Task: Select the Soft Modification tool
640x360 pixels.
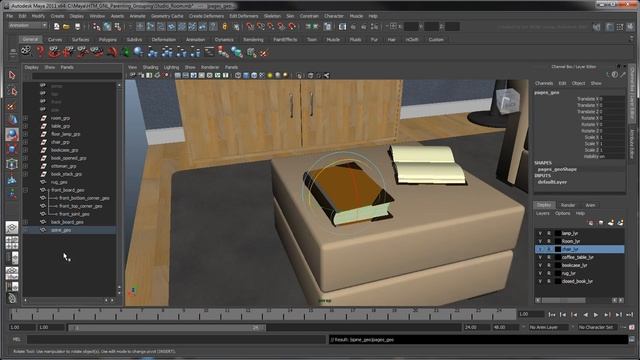Action: (12, 179)
